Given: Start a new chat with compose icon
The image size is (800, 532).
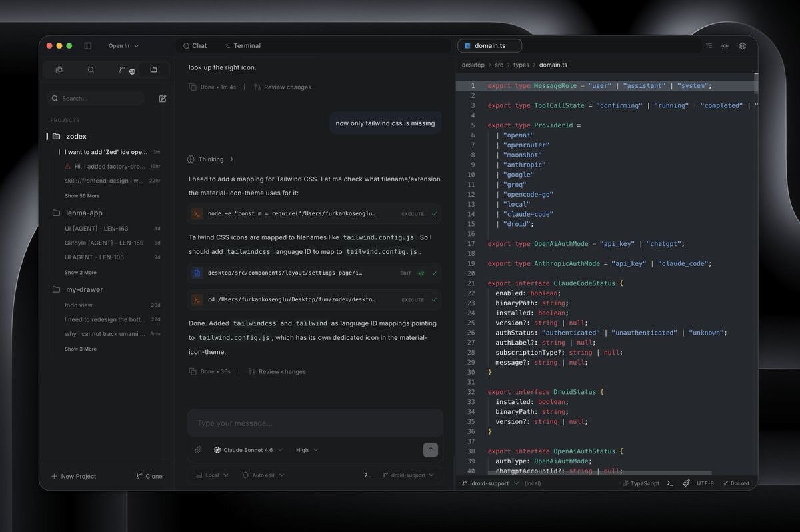Looking at the screenshot, I should coord(163,99).
